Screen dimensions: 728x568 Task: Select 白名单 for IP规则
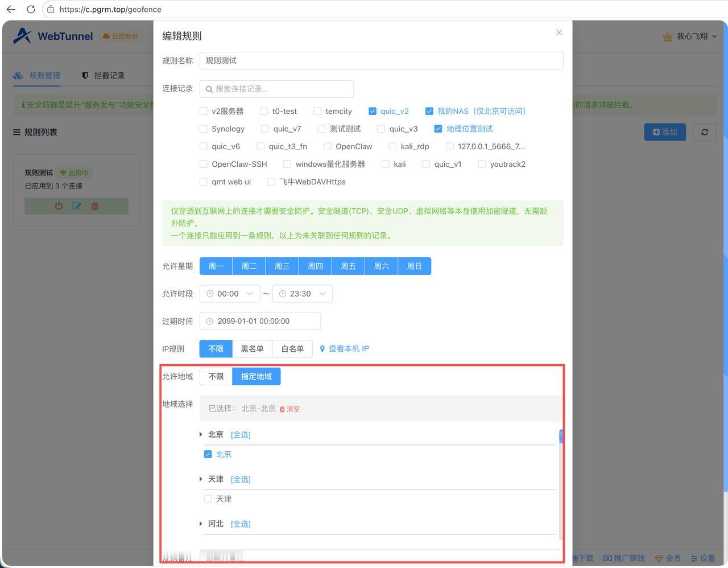pyautogui.click(x=292, y=349)
